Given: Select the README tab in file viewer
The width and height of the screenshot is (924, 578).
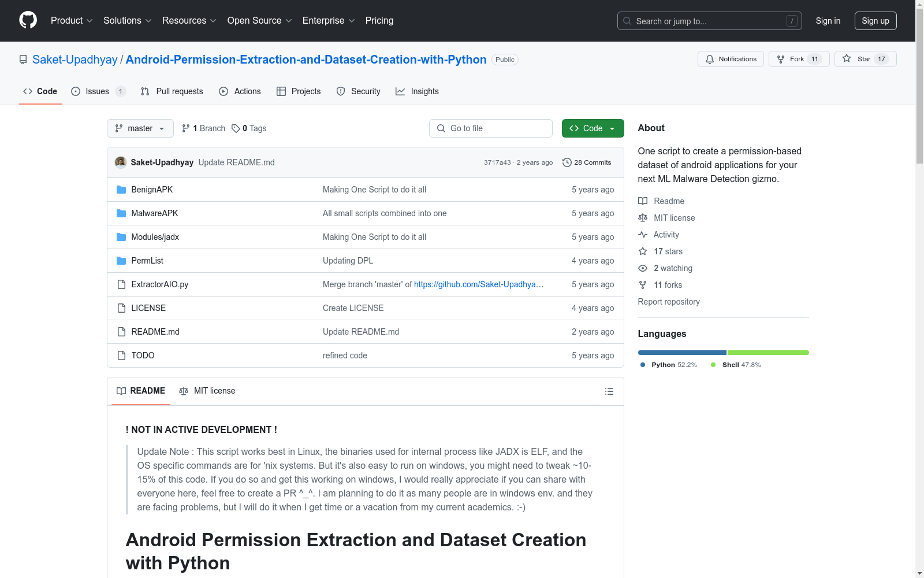Looking at the screenshot, I should click(x=141, y=391).
